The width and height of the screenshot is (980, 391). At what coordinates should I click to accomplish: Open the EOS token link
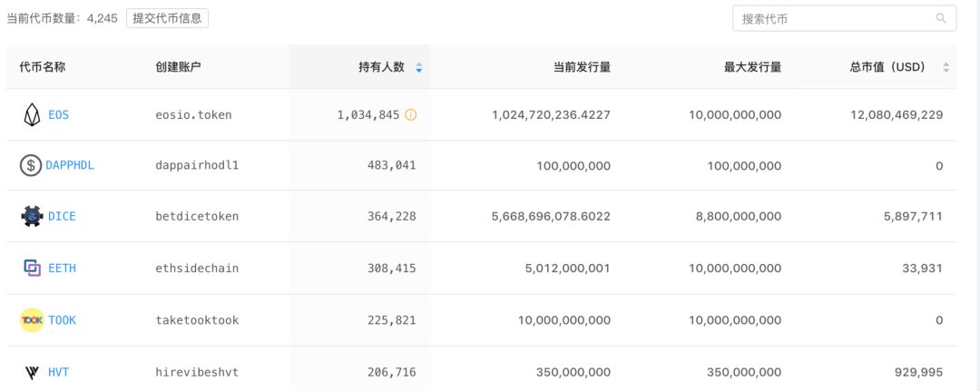pyautogui.click(x=59, y=115)
